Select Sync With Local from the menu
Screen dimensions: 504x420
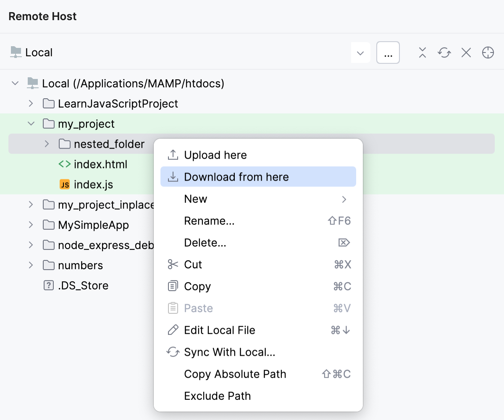(x=229, y=352)
